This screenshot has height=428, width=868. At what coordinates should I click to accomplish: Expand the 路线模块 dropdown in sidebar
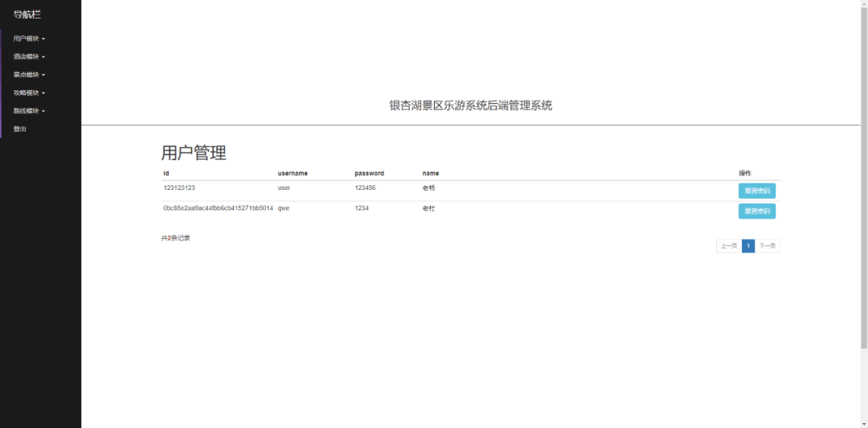(x=30, y=111)
